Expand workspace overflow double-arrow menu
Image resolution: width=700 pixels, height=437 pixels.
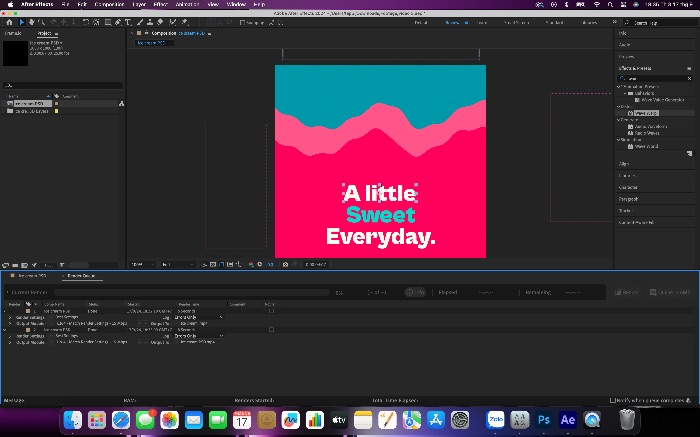[614, 22]
